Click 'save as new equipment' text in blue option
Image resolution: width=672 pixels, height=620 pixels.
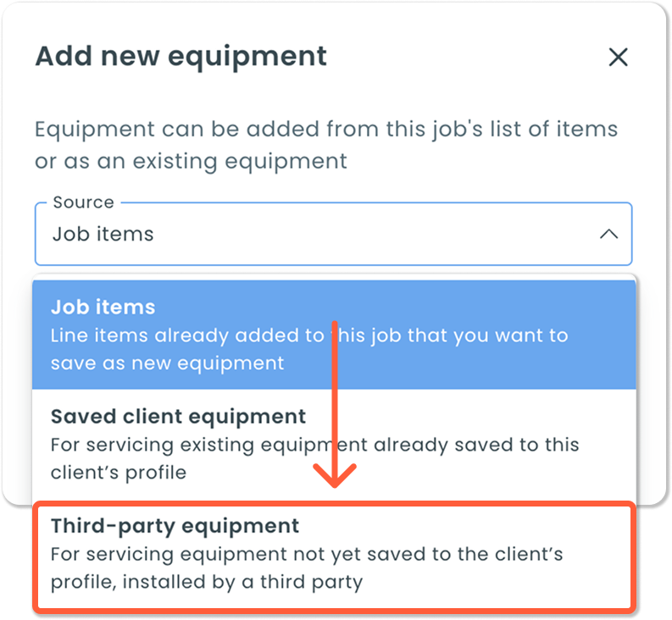tap(167, 363)
